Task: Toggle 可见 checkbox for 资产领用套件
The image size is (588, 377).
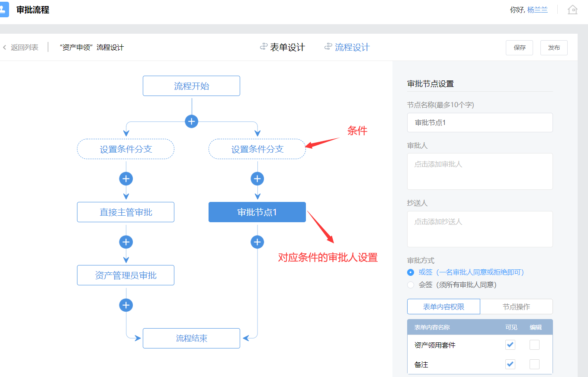Action: coord(511,345)
